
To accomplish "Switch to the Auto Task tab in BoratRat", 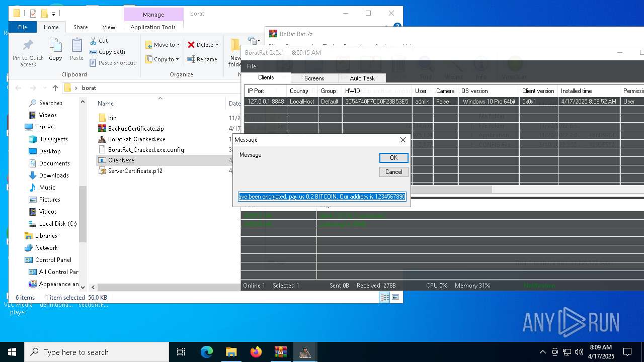I will coord(362,78).
